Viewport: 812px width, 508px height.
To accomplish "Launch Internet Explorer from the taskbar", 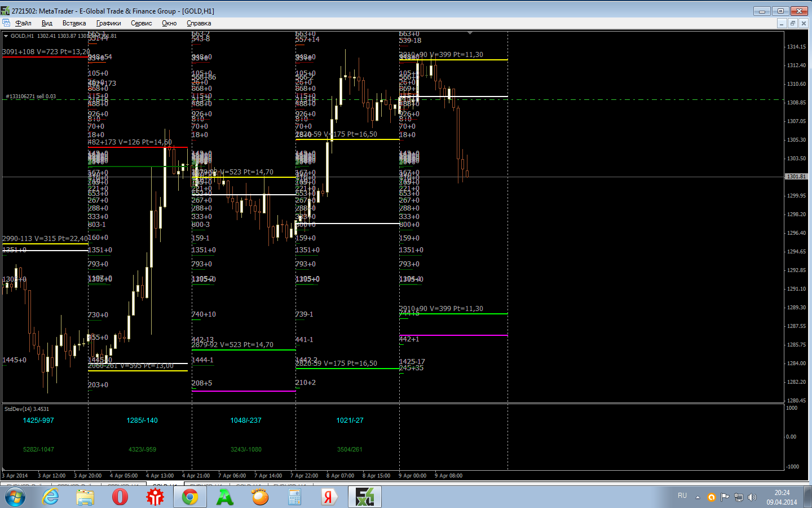I will (x=51, y=497).
